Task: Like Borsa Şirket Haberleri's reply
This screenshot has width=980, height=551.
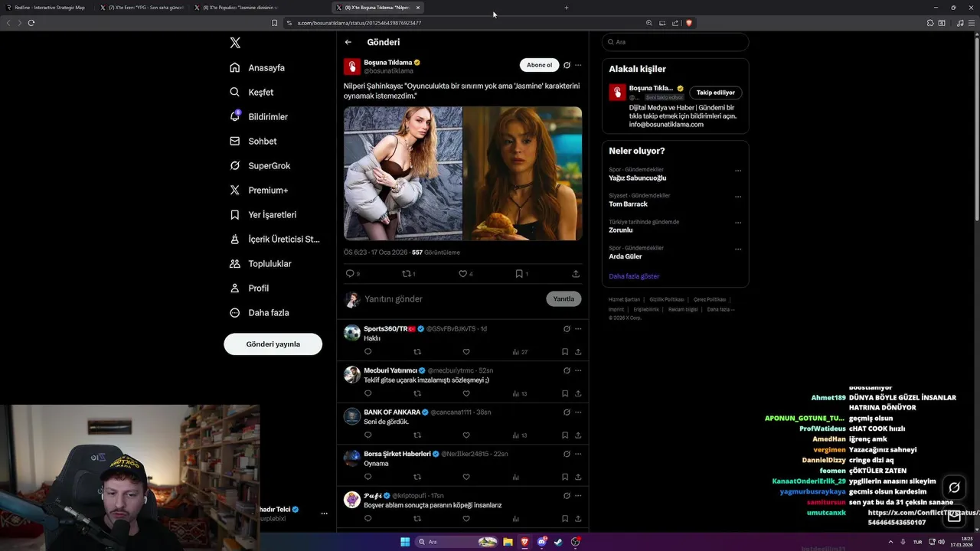Action: coord(465,477)
